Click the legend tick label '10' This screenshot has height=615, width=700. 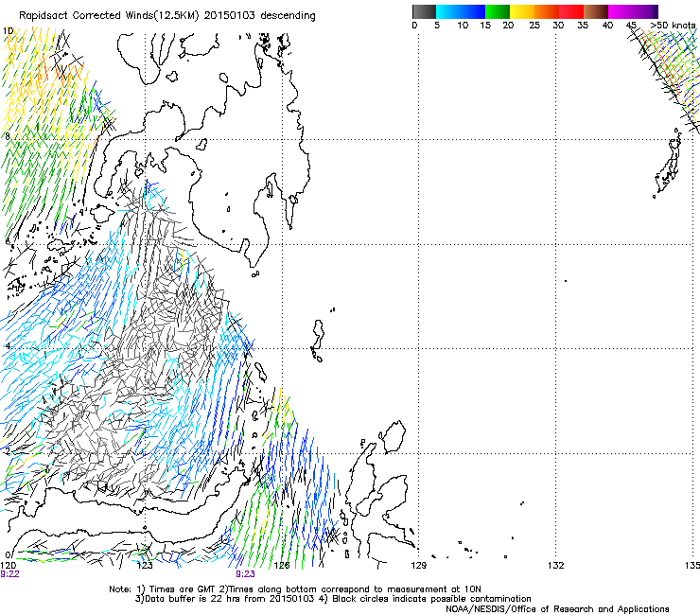463,26
